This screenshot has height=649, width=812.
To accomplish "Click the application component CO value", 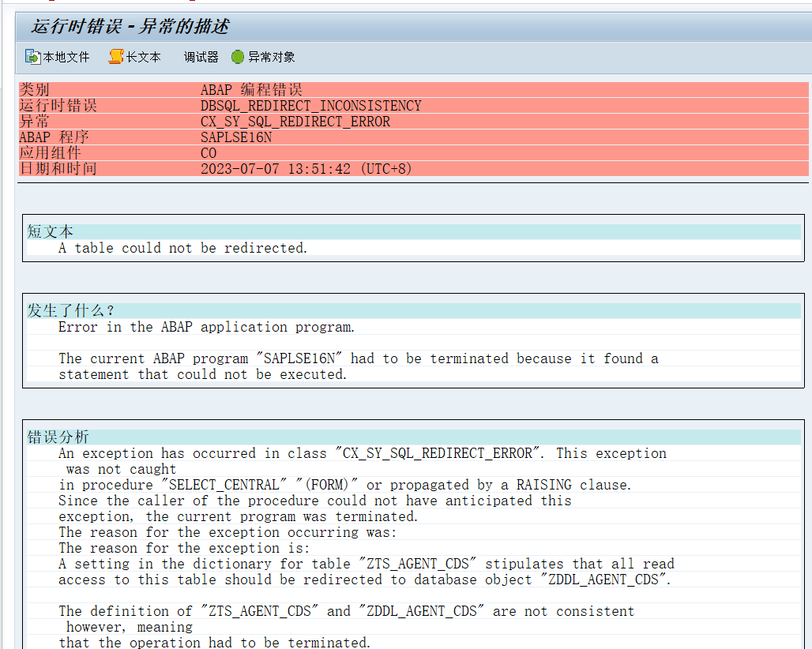I will [208, 152].
